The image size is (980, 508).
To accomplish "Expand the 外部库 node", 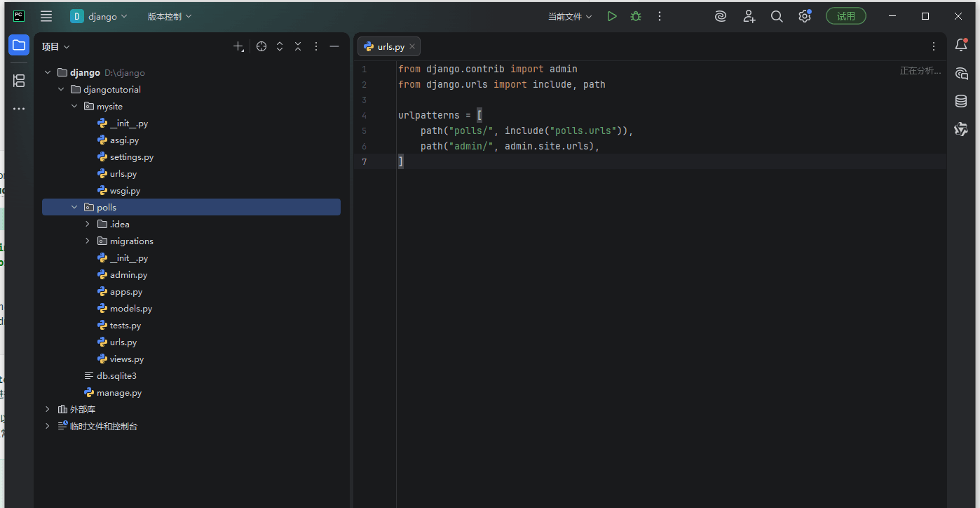I will [48, 409].
